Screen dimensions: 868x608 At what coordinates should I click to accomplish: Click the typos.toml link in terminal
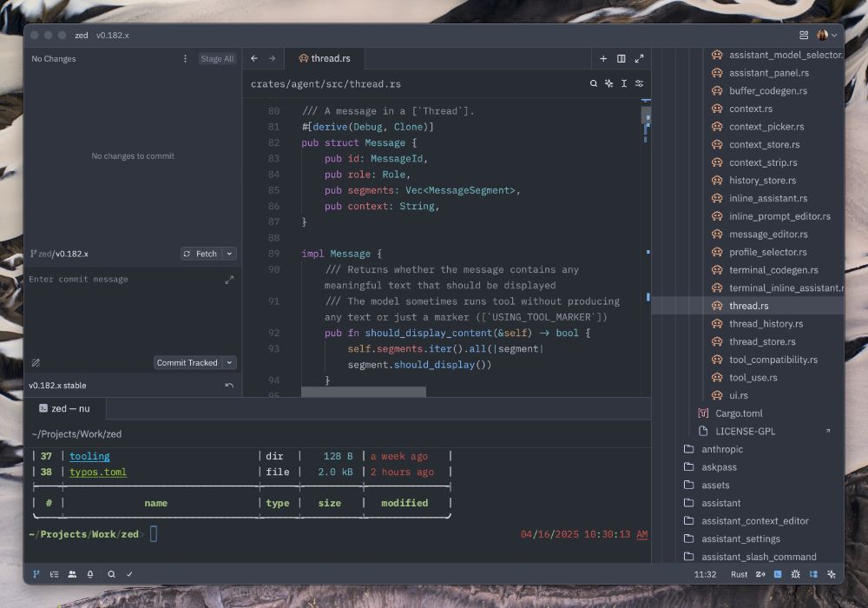pyautogui.click(x=98, y=472)
